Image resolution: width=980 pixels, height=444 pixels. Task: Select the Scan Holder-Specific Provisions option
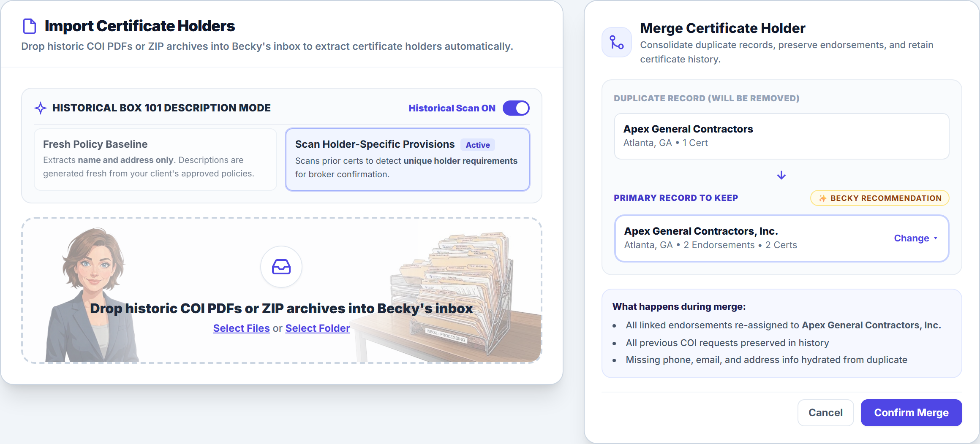(x=408, y=160)
